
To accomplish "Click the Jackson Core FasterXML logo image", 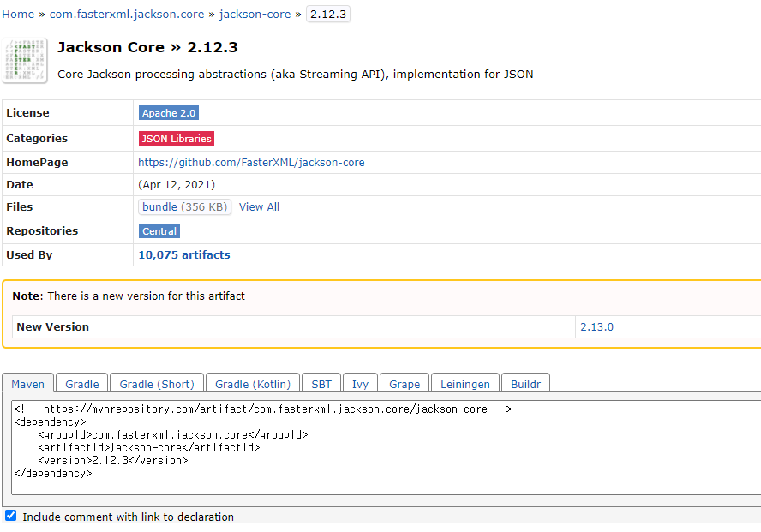I will (x=25, y=61).
